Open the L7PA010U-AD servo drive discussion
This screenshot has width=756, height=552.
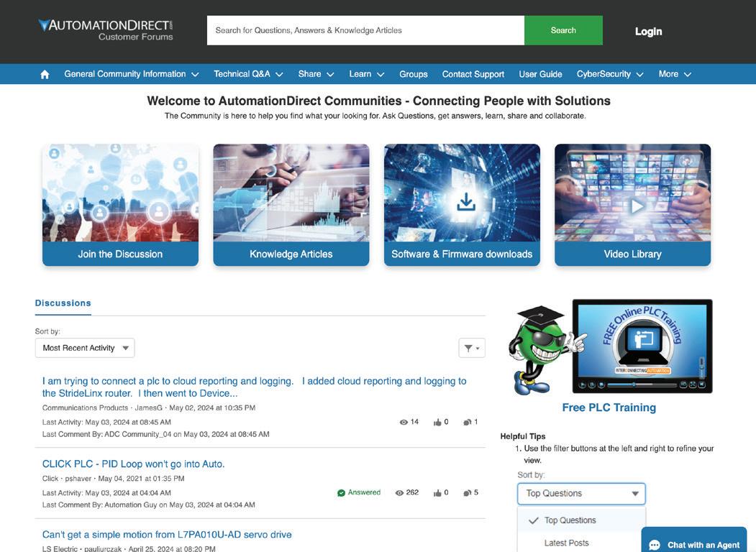(167, 535)
